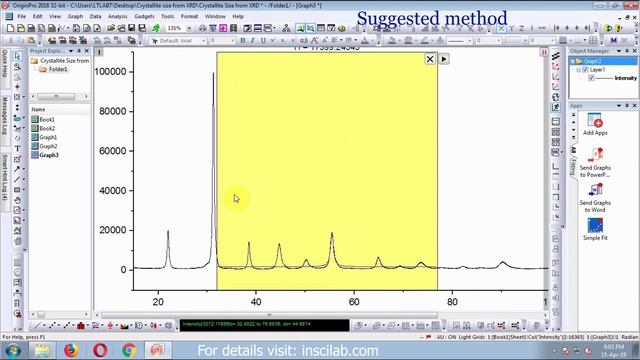This screenshot has height=360, width=640.
Task: Select the Text tool (T)
Action: tap(17, 149)
